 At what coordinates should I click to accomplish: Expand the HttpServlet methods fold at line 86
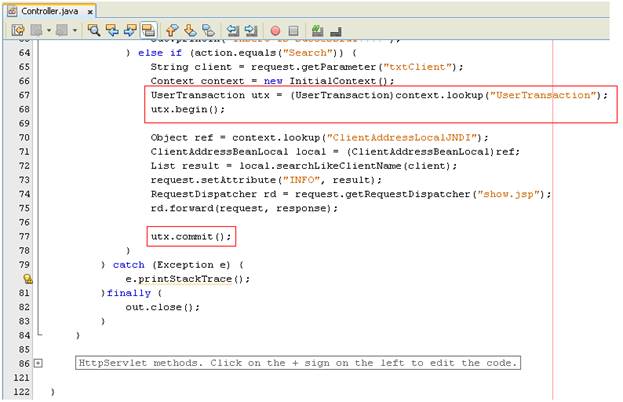(x=38, y=363)
